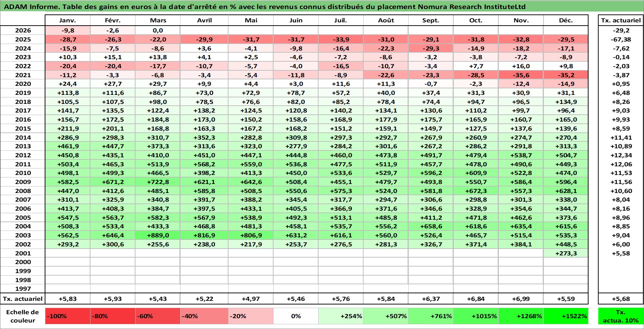Viewport: 644px width, 329px height.
Task: Click the "Tx. actuariel" column header
Action: [621, 20]
